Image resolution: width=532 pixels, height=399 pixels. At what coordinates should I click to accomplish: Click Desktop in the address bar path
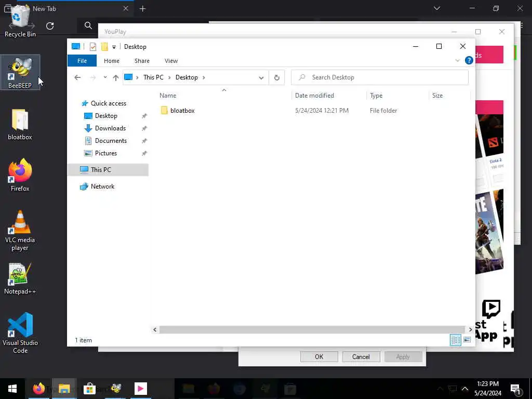click(x=187, y=77)
